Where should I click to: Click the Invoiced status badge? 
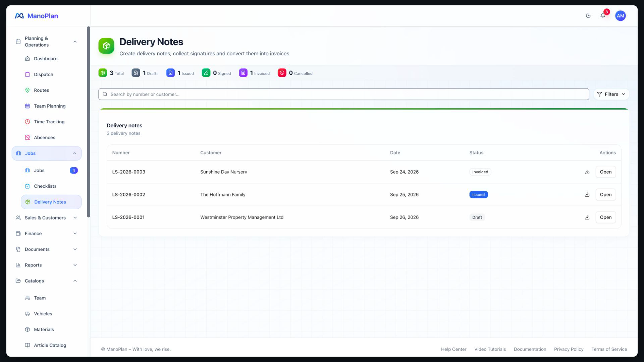(480, 172)
